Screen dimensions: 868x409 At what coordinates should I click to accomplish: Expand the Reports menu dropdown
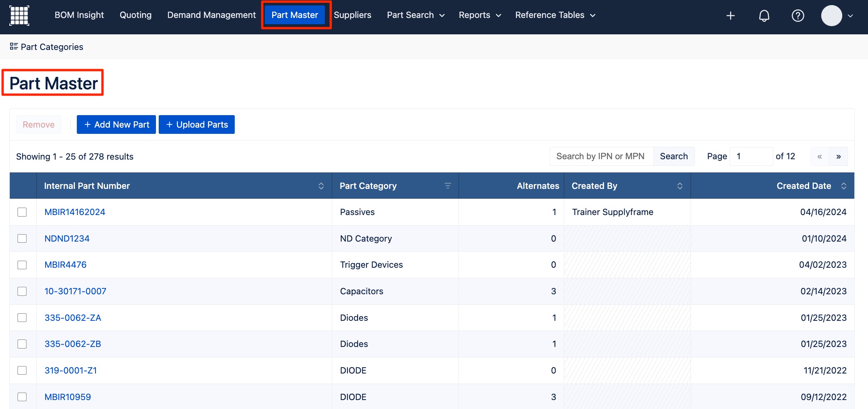click(480, 15)
